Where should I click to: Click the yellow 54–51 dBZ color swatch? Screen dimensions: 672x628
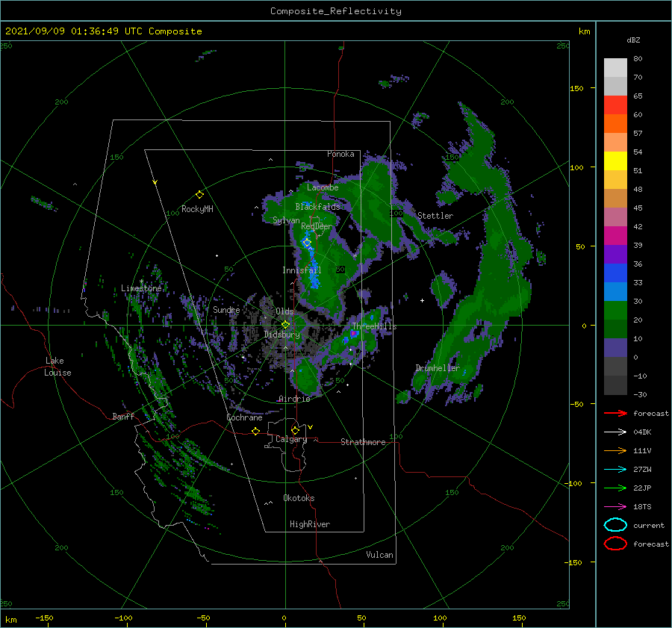point(615,161)
